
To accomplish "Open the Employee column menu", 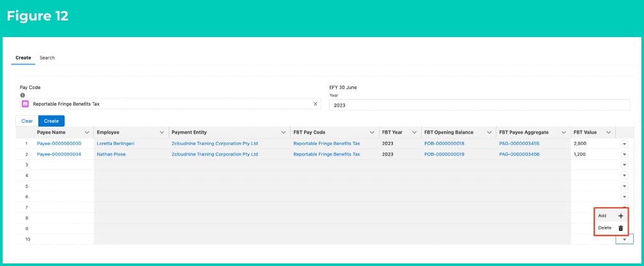I will pos(162,132).
